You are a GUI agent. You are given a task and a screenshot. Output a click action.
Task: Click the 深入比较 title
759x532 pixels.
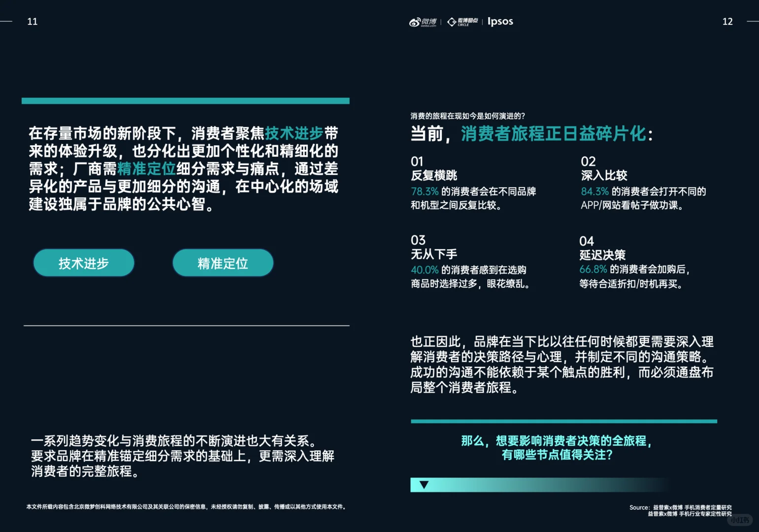point(604,175)
